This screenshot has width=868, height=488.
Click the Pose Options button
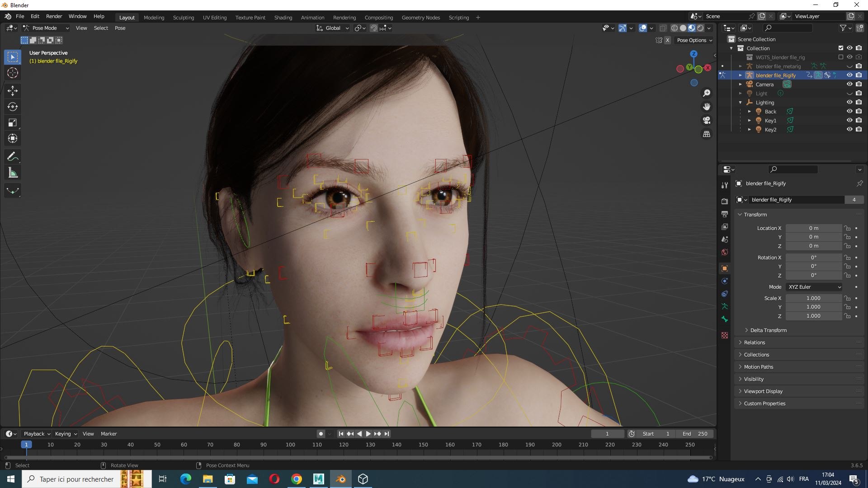pyautogui.click(x=694, y=40)
